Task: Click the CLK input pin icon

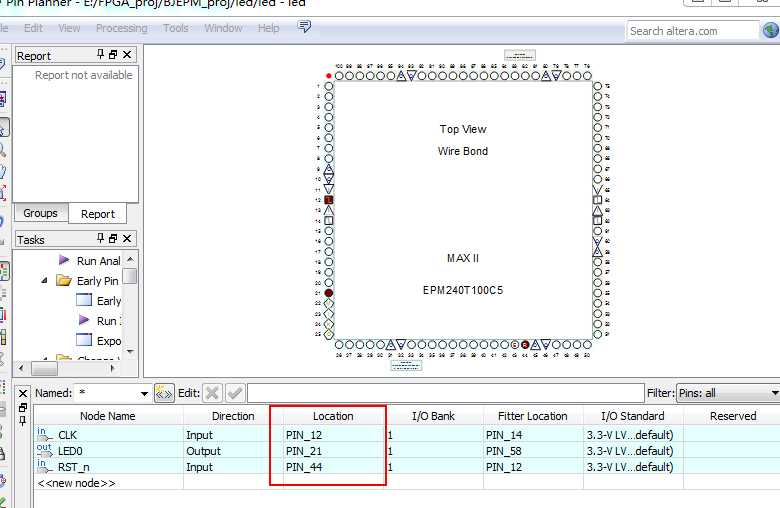Action: coord(44,434)
